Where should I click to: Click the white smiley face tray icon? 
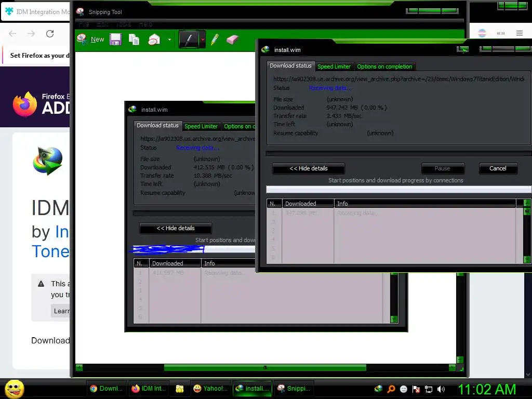click(403, 389)
